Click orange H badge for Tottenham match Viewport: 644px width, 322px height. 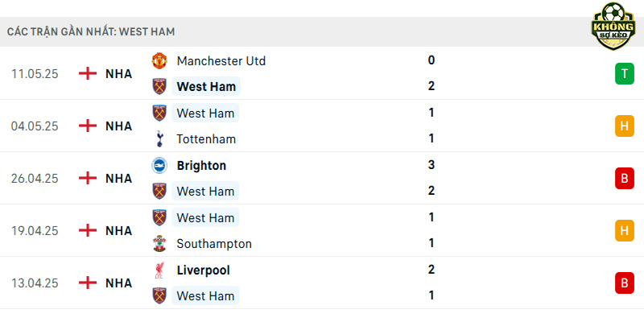pos(625,126)
